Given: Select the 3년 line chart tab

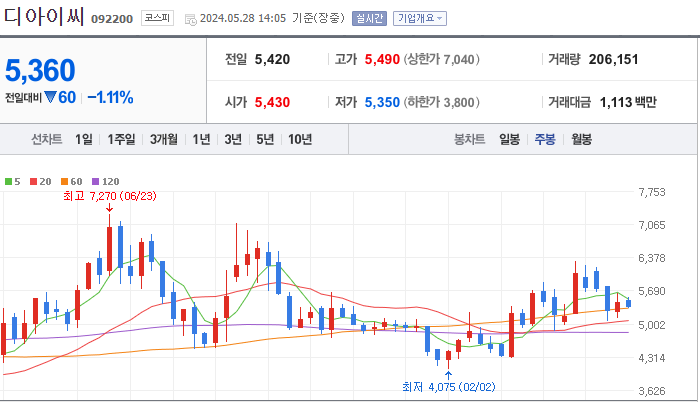Looking at the screenshot, I should tap(233, 139).
